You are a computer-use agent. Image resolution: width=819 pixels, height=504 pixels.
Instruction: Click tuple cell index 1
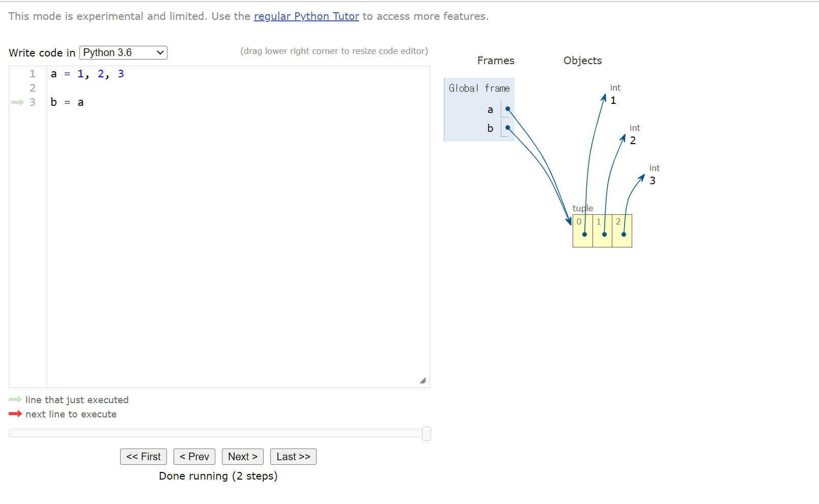click(x=602, y=231)
